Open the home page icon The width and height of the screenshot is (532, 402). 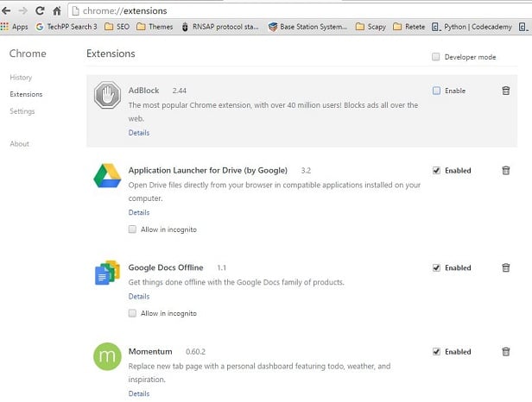57,11
